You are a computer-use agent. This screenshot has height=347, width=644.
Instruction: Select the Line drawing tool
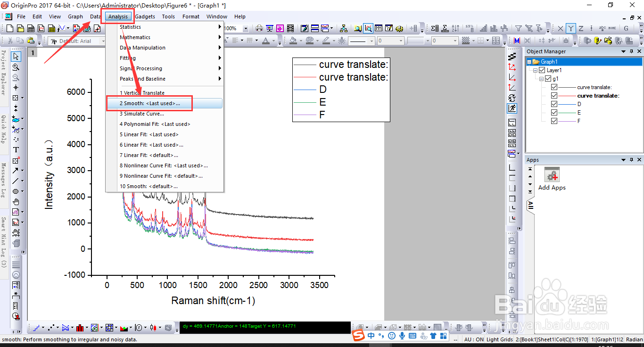(x=16, y=181)
